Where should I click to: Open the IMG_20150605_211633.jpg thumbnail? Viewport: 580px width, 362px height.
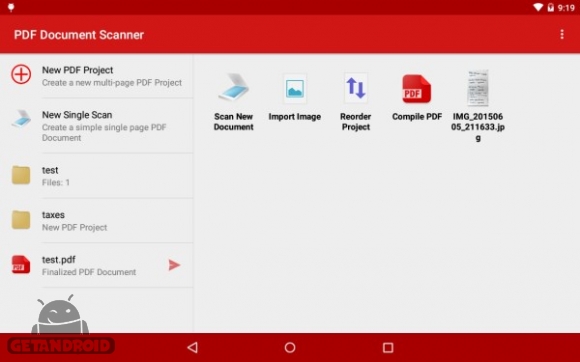coord(478,88)
